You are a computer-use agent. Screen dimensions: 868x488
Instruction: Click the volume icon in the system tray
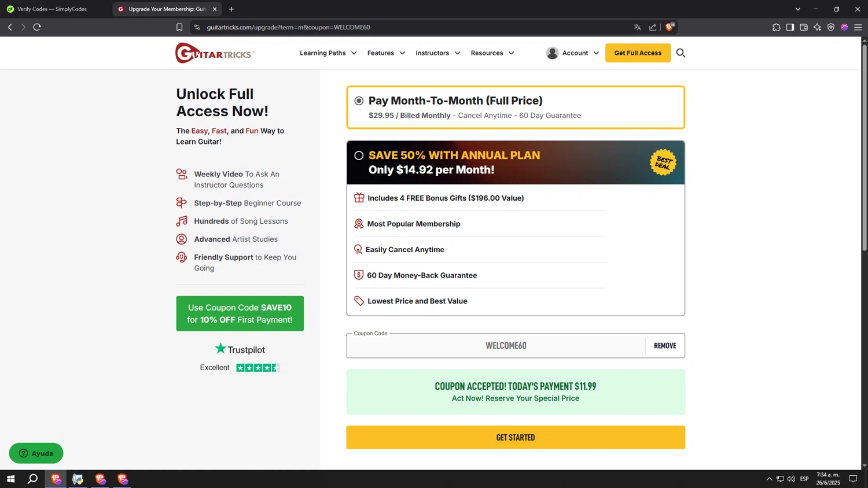[x=791, y=479]
